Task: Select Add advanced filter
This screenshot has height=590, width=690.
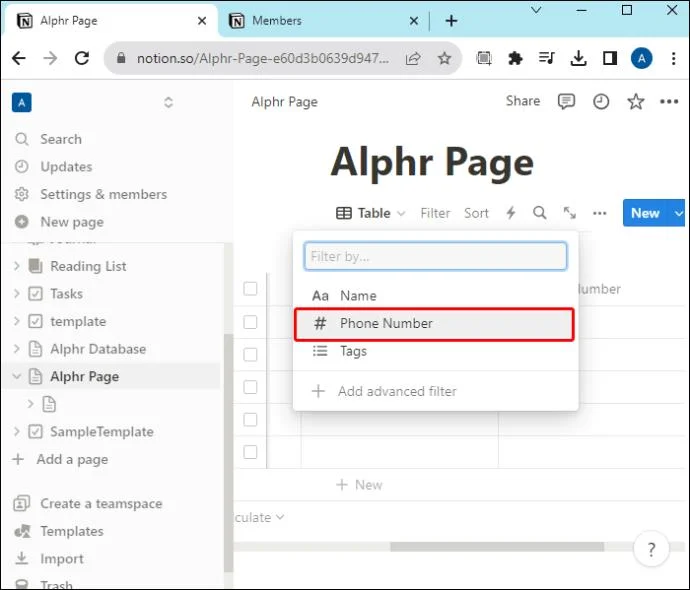Action: 435,391
